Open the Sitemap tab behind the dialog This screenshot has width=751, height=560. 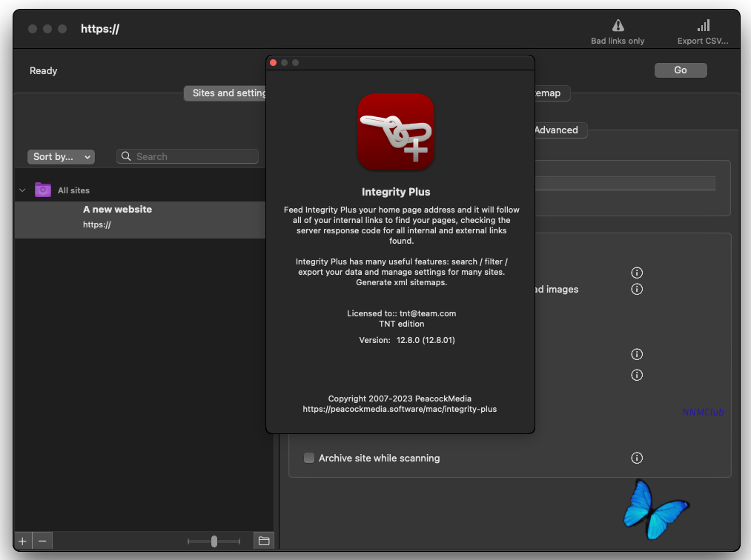(x=552, y=93)
